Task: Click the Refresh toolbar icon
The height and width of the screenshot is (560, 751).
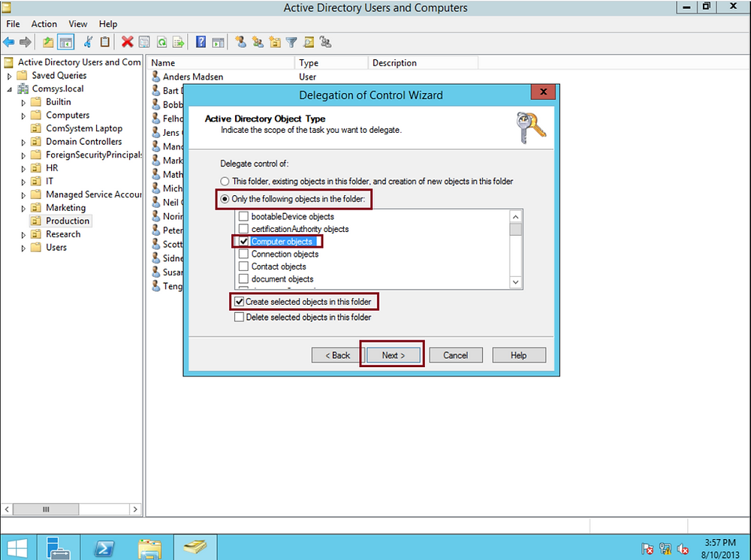Action: (x=162, y=43)
